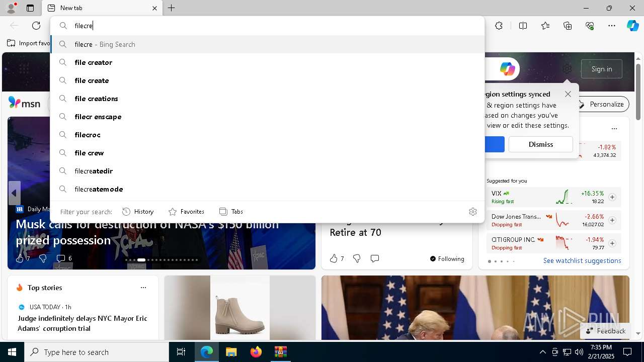Open the Top stories more options
This screenshot has height=362, width=644.
pyautogui.click(x=143, y=288)
